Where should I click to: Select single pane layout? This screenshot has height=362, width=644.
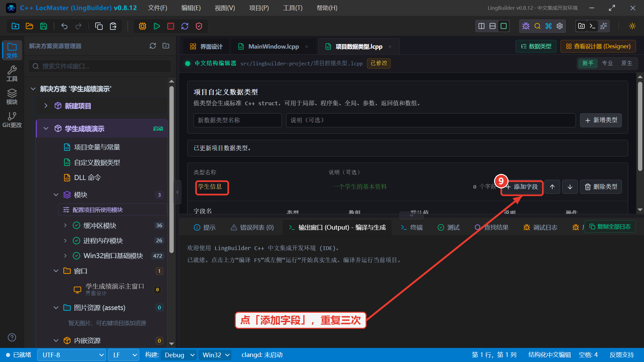503,26
